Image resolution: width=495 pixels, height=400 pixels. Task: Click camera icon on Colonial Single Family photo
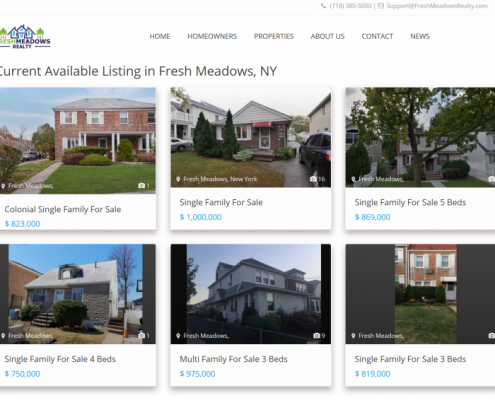click(141, 186)
